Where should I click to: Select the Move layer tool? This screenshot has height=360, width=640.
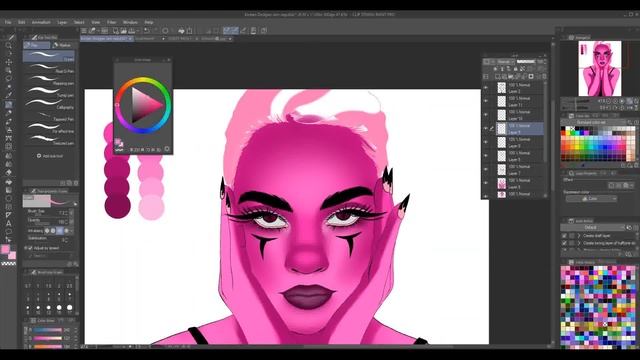coord(9,62)
